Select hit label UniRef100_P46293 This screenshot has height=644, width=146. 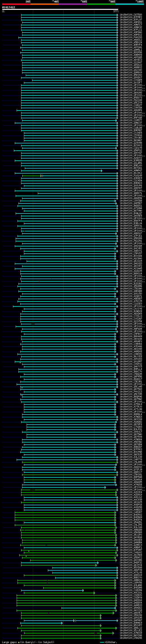click(131, 37)
